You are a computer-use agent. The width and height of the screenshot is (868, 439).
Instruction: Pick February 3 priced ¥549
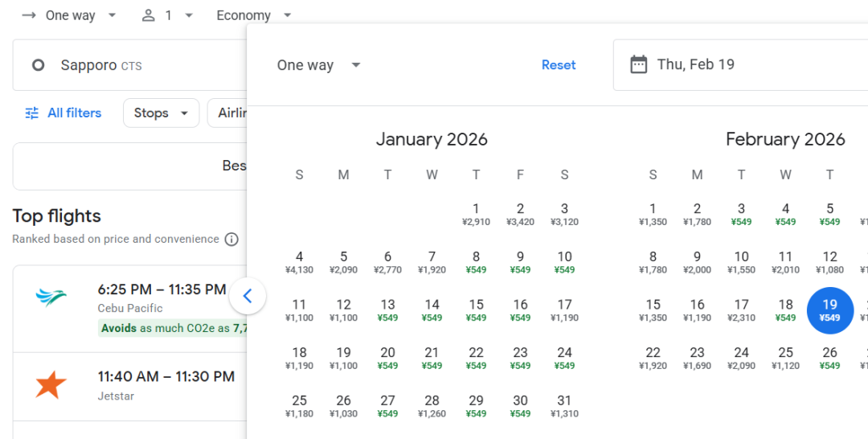[741, 214]
